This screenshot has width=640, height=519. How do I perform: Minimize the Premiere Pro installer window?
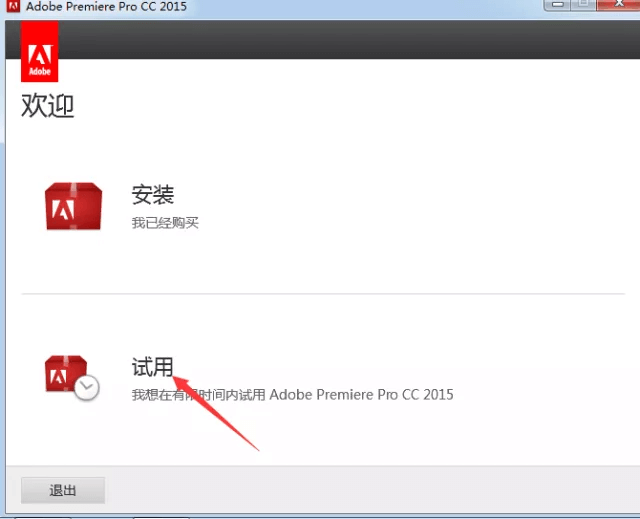pyautogui.click(x=558, y=5)
